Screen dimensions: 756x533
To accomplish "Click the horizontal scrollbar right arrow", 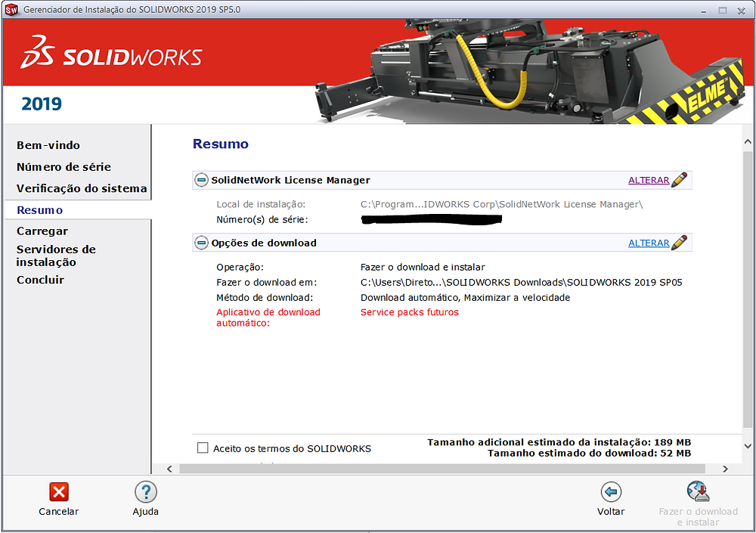I will click(725, 469).
